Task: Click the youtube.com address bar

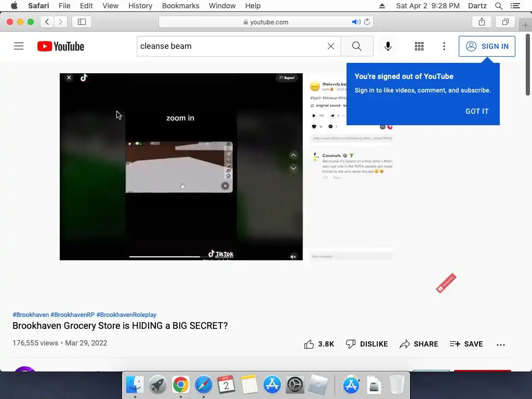Action: point(265,22)
